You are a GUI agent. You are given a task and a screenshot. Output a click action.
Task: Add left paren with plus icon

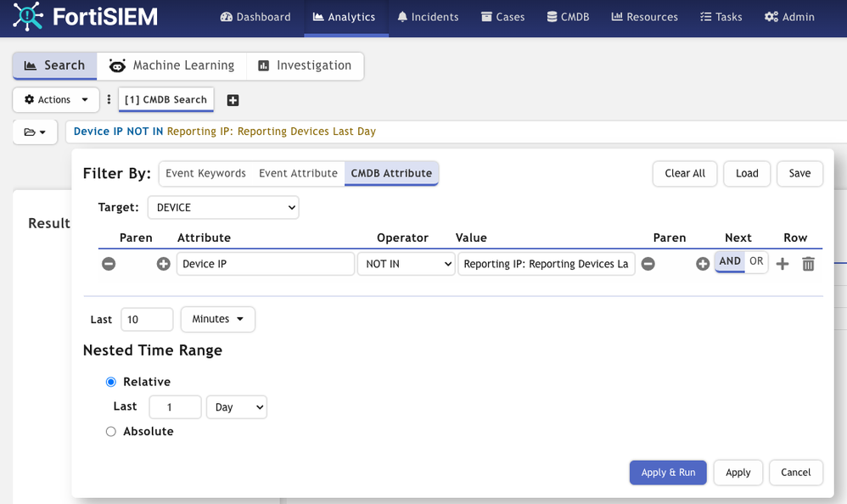(164, 264)
